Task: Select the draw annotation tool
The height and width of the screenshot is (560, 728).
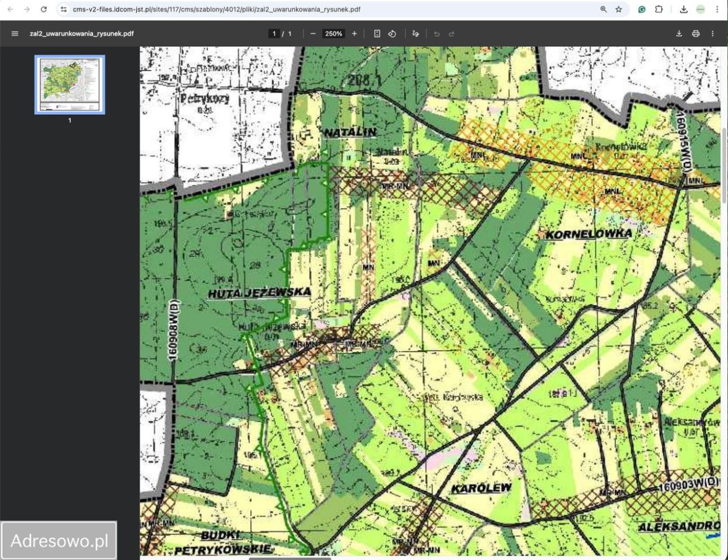Action: (415, 34)
